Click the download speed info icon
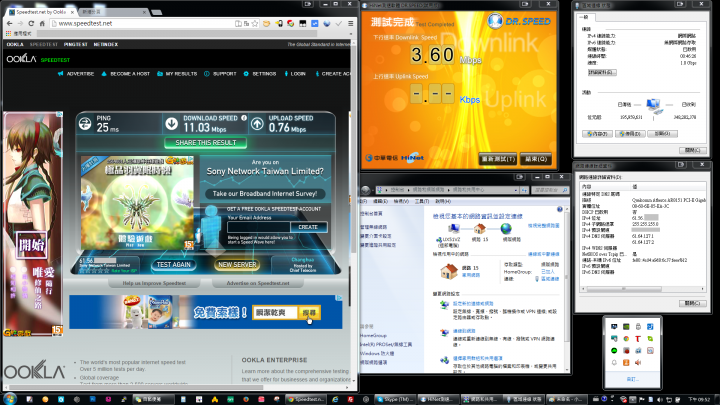The width and height of the screenshot is (720, 405). (x=244, y=118)
